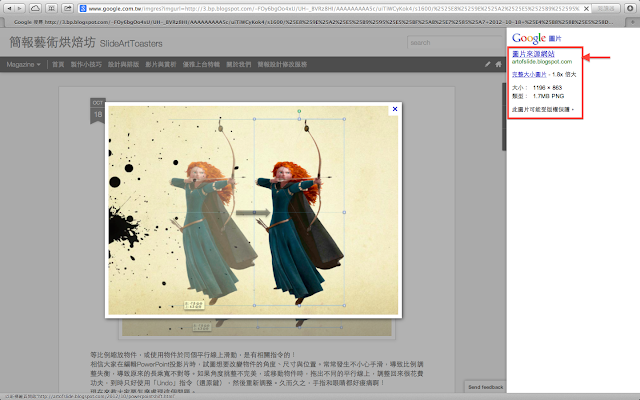640x400 pixels.
Task: Go forward with the browser forward arrow
Action: click(x=20, y=8)
